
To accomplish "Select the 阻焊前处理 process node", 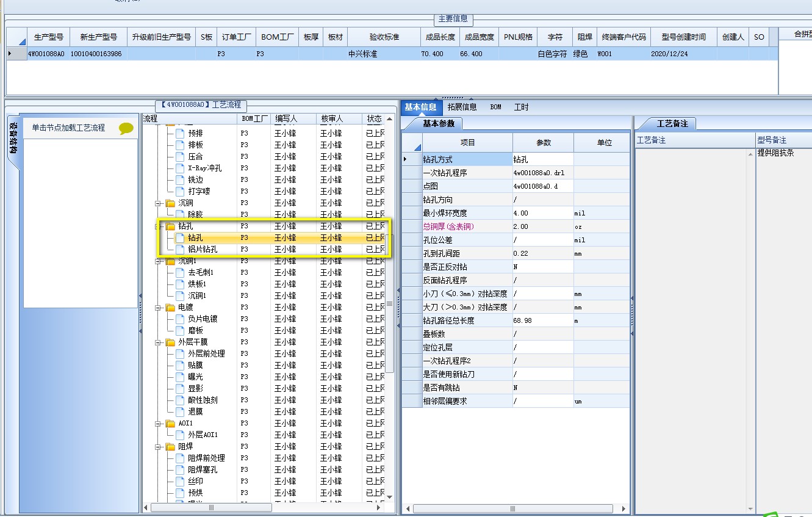I will (x=206, y=458).
